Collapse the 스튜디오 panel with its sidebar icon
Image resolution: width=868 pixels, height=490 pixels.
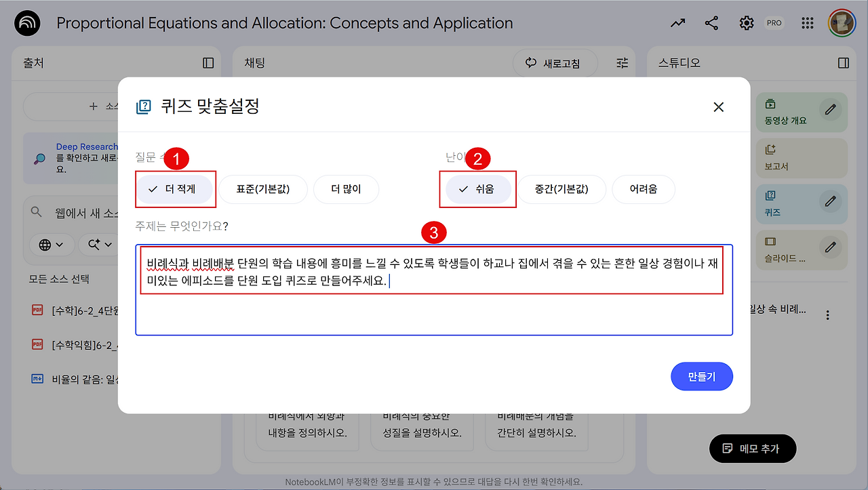click(844, 63)
